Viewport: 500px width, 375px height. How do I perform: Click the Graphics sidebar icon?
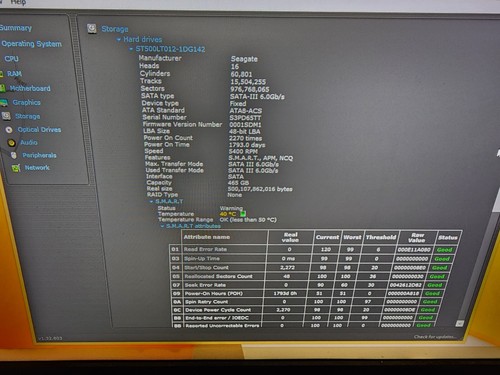(4, 103)
